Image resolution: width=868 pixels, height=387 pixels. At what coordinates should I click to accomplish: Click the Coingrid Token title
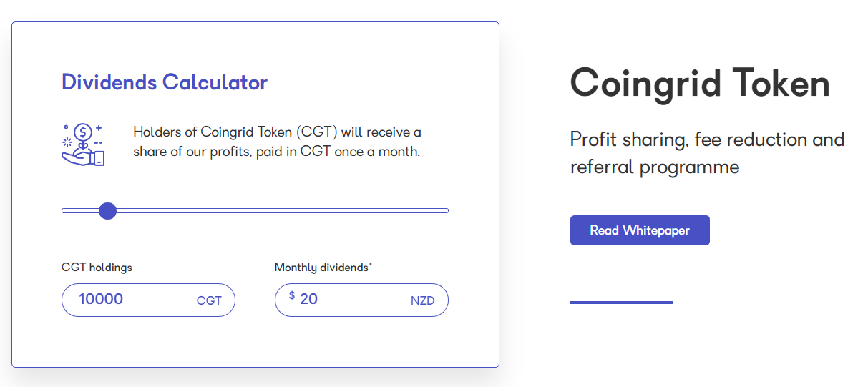700,83
